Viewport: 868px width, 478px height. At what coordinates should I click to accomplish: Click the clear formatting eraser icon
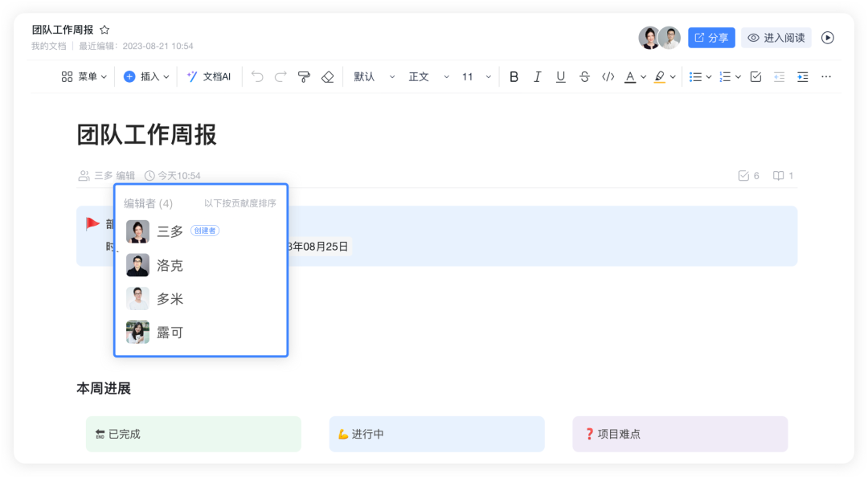327,77
